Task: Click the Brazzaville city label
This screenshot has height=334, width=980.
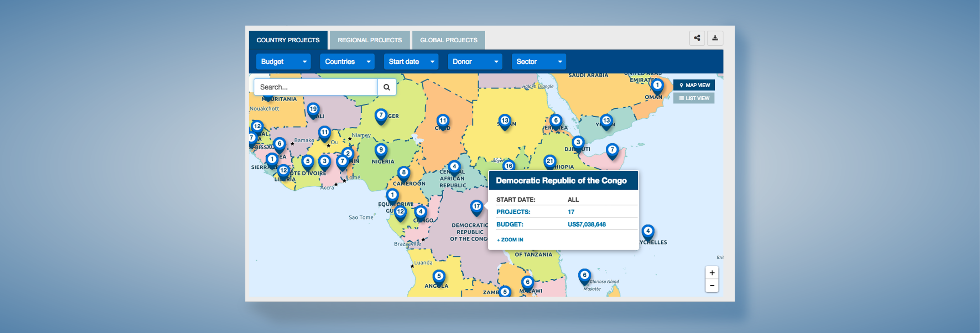Action: [407, 244]
